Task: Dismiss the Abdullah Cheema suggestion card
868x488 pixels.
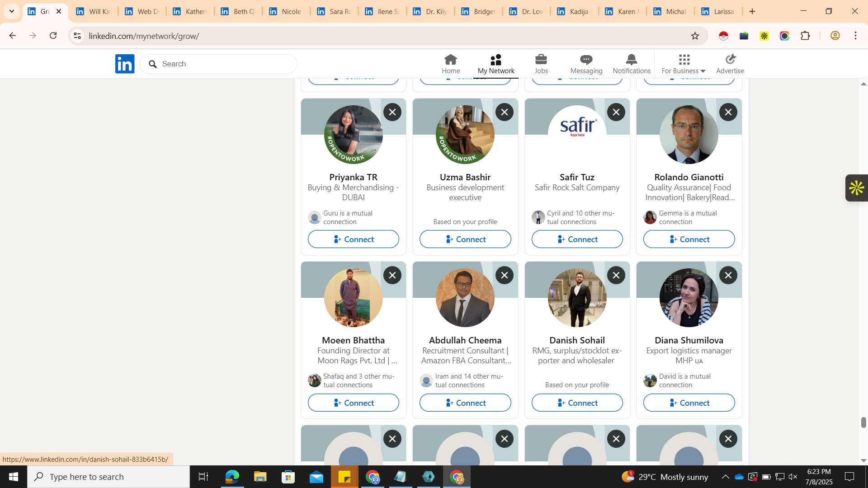Action: (x=505, y=275)
